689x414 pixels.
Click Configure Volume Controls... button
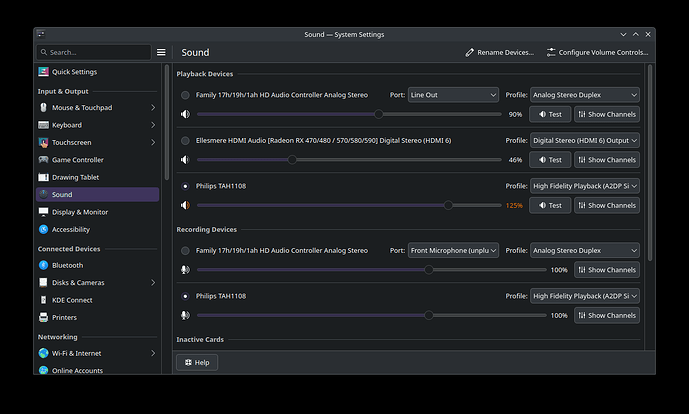tap(598, 53)
